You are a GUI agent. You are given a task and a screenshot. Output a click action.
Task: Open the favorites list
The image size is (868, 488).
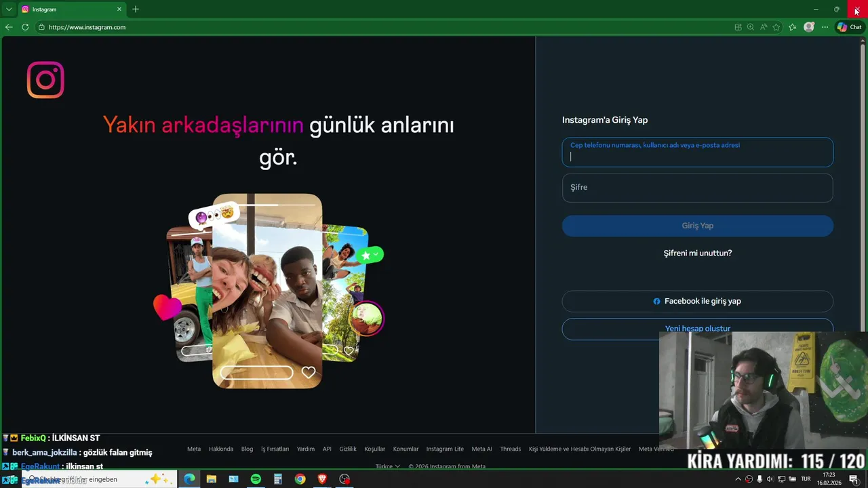(x=792, y=27)
